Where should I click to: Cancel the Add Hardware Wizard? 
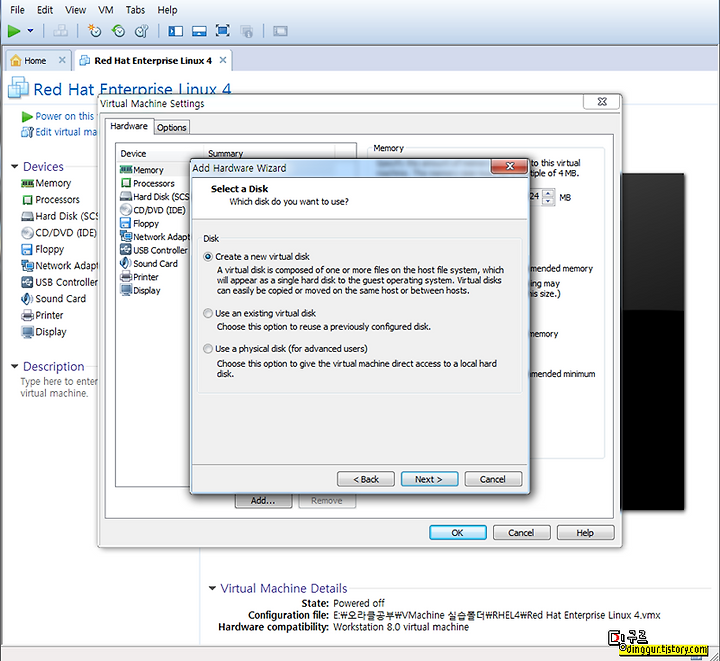point(493,479)
